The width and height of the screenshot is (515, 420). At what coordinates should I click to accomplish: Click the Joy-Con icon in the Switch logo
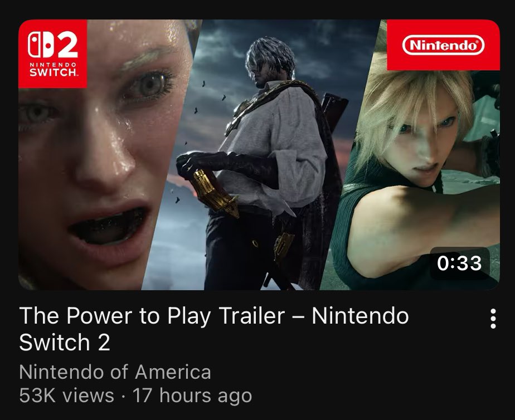41,45
